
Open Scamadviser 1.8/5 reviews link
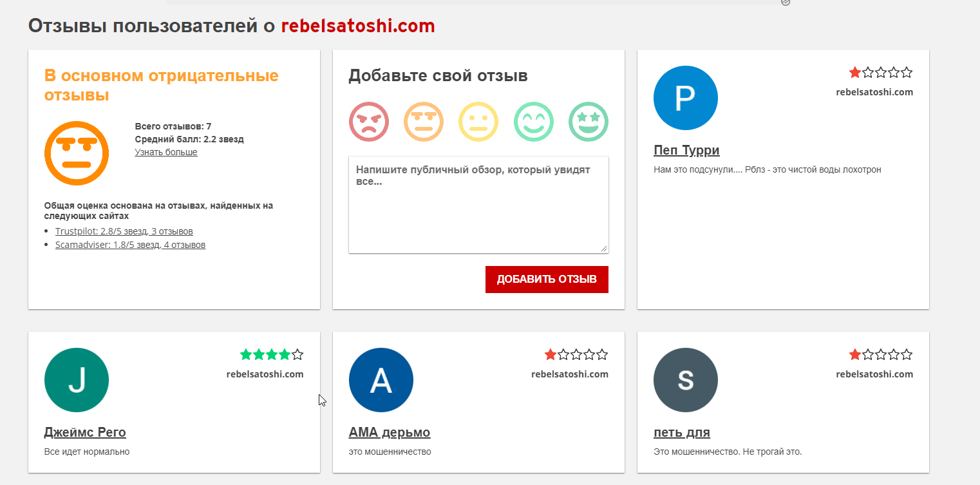[x=131, y=245]
